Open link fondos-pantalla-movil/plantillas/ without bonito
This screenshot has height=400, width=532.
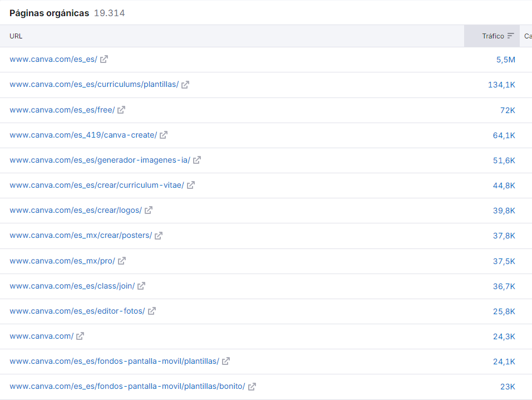tap(114, 362)
